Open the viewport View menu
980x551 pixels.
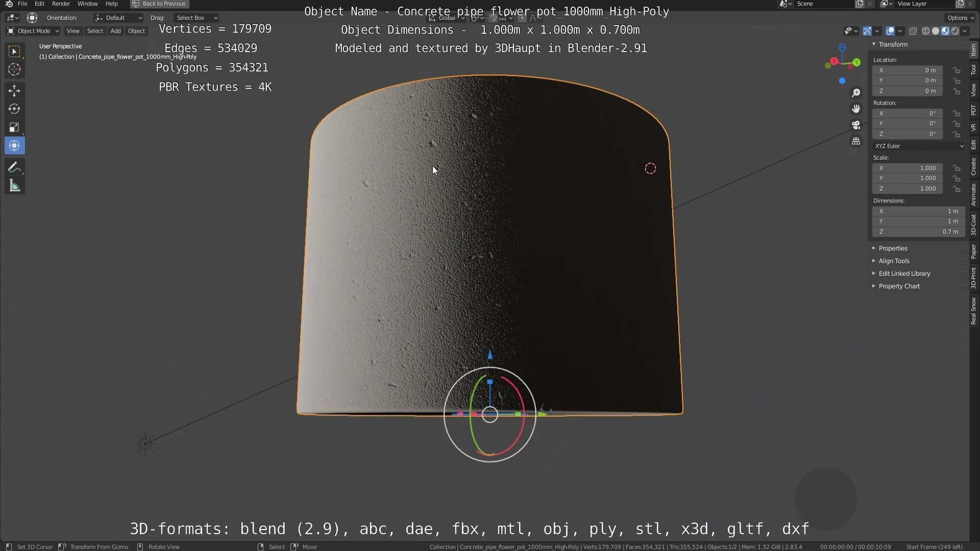pyautogui.click(x=73, y=31)
